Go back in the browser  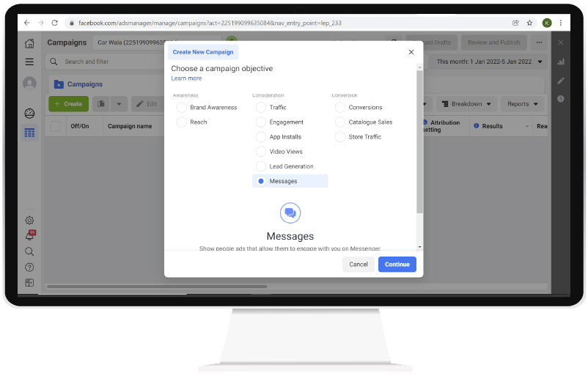coord(26,23)
